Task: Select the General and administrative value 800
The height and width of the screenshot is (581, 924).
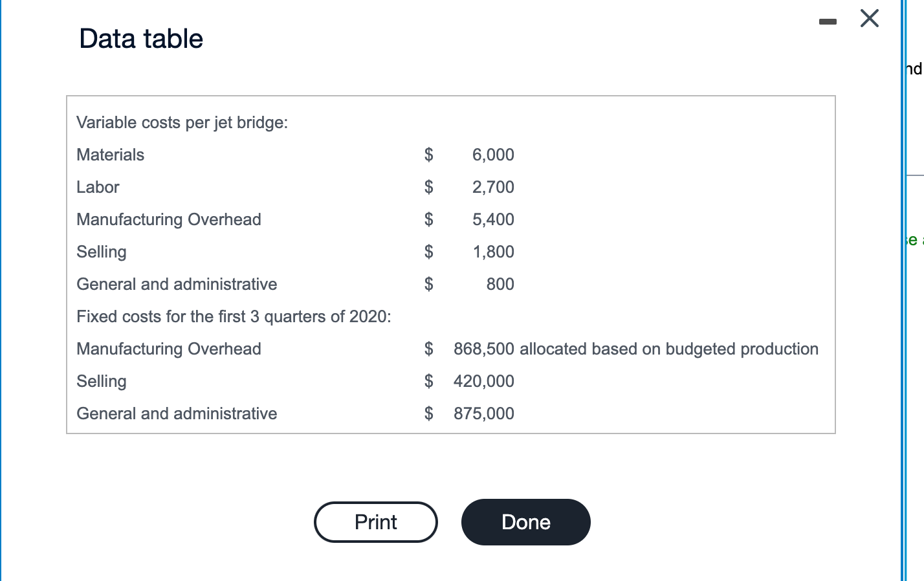Action: coord(500,284)
